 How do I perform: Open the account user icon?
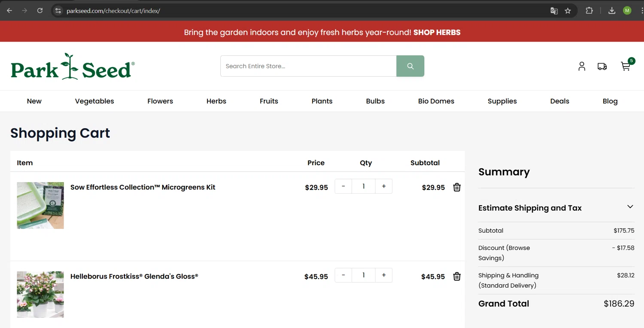[x=582, y=66]
